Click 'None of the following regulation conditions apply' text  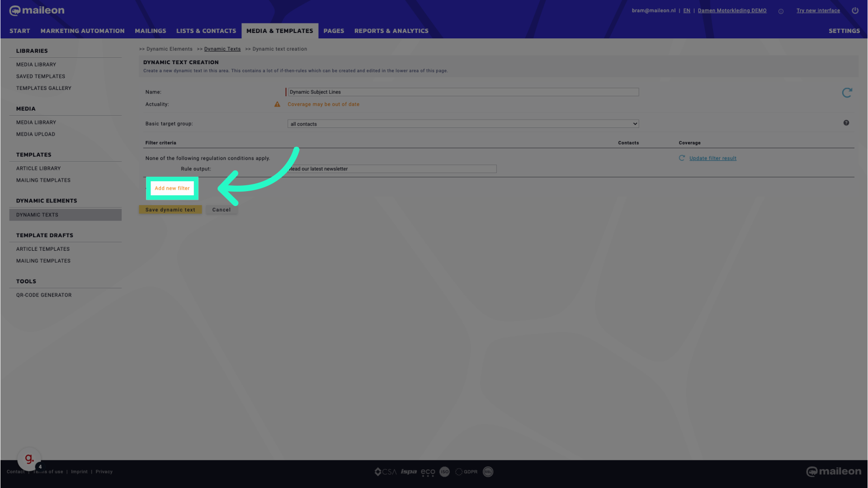[208, 159]
